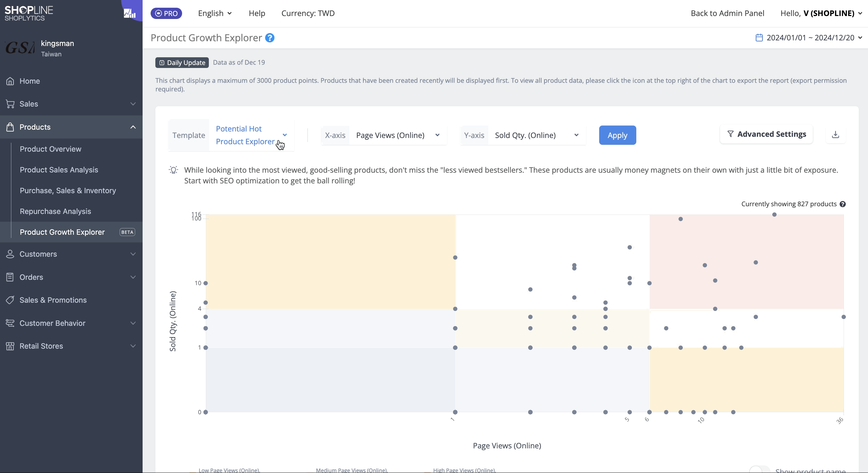Viewport: 868px width, 473px height.
Task: Click the blue Apply button
Action: (617, 135)
